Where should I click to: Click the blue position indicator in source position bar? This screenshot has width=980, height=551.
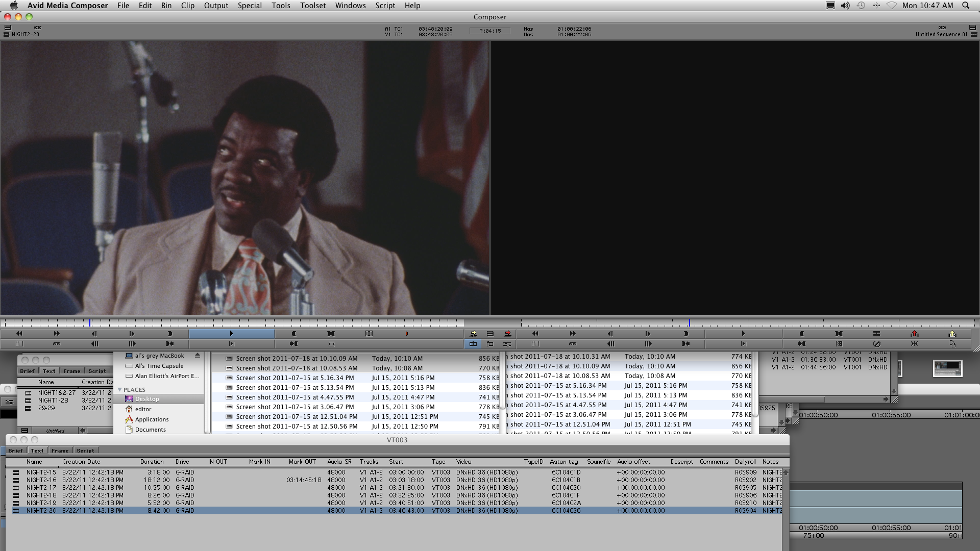pyautogui.click(x=90, y=323)
